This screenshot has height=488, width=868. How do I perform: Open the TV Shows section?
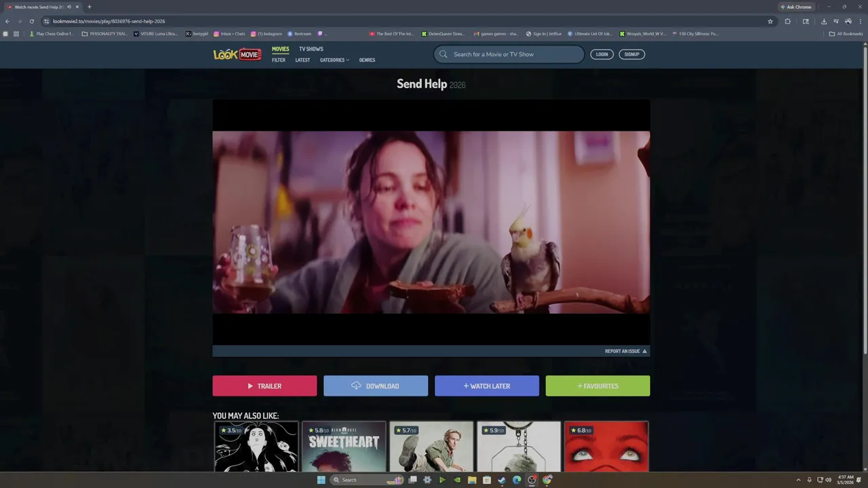(311, 49)
